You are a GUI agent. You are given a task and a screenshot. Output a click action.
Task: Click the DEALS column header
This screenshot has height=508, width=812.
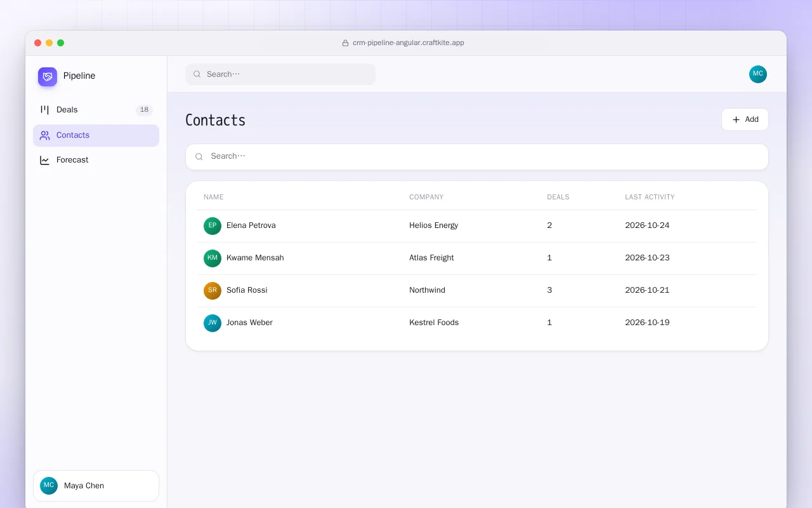558,197
